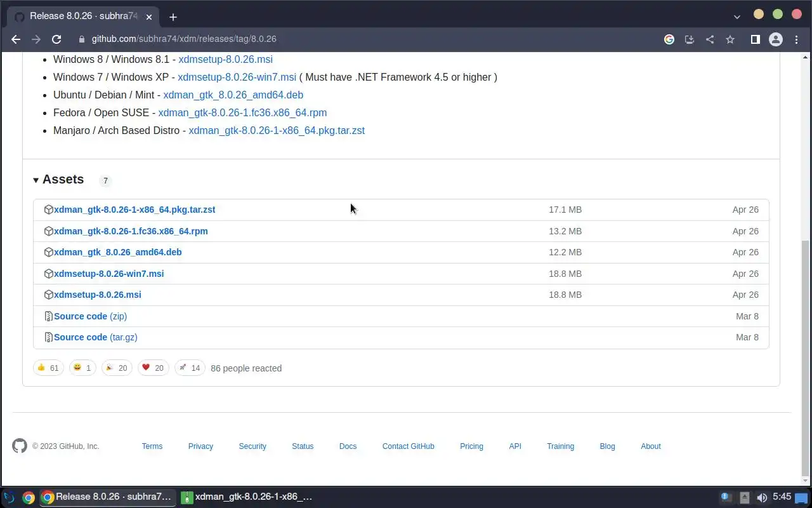Image resolution: width=812 pixels, height=508 pixels.
Task: React with heart (20)
Action: [153, 368]
